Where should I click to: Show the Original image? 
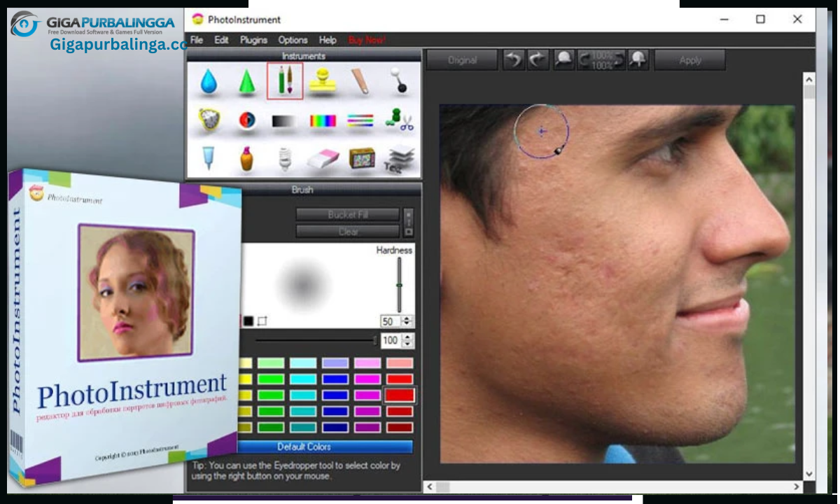click(x=463, y=60)
